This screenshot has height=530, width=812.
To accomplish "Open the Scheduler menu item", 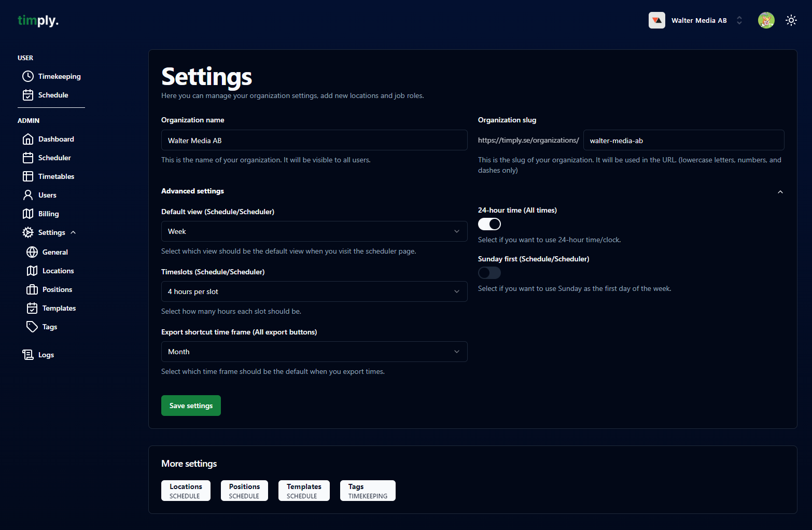I will [54, 158].
